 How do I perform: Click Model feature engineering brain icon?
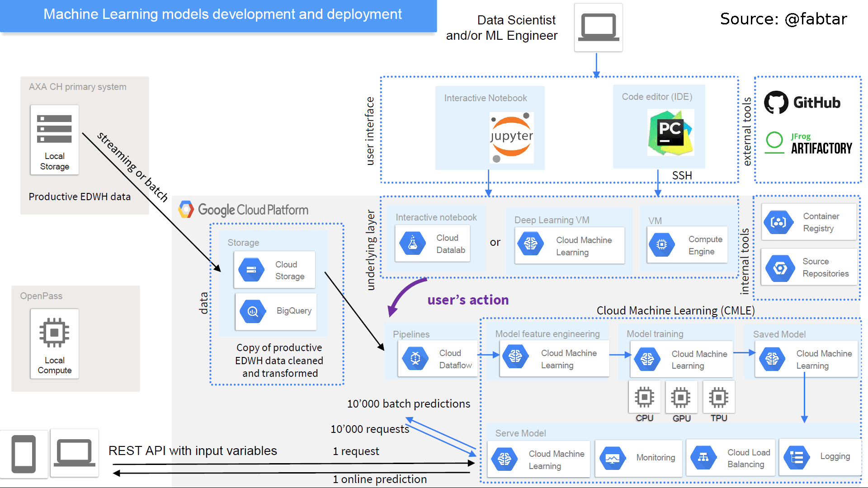coord(515,357)
